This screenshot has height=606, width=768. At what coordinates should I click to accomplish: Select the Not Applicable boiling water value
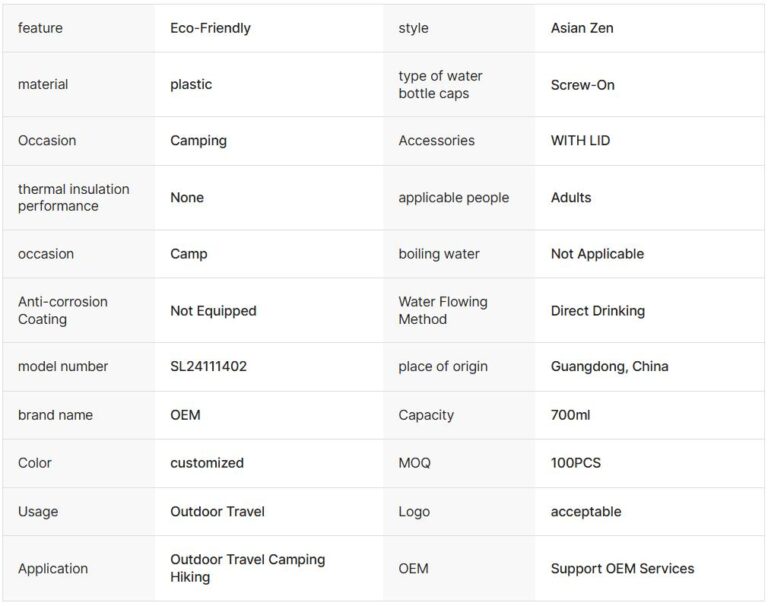pos(597,254)
